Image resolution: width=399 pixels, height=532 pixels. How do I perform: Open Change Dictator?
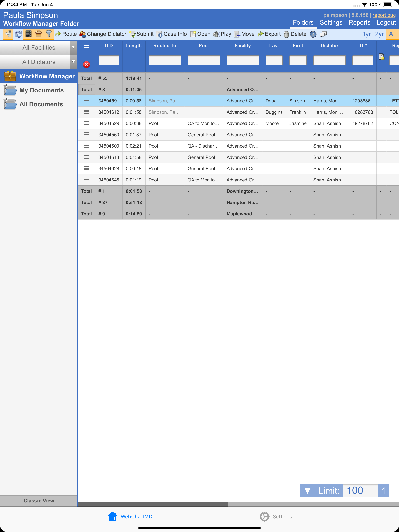103,34
